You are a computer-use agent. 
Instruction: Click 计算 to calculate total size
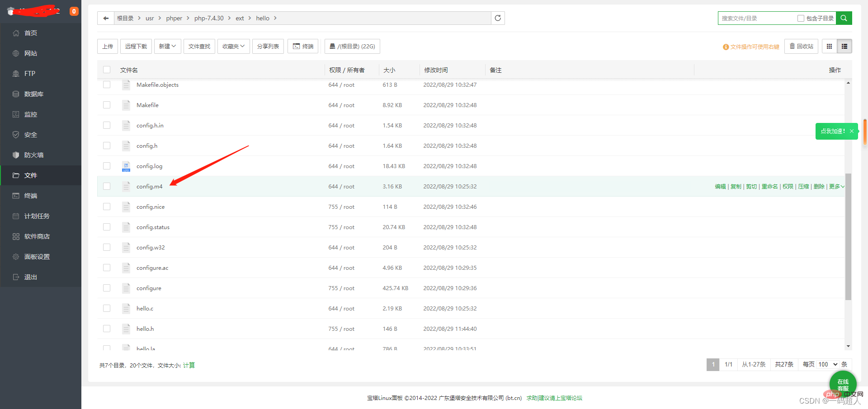click(189, 365)
